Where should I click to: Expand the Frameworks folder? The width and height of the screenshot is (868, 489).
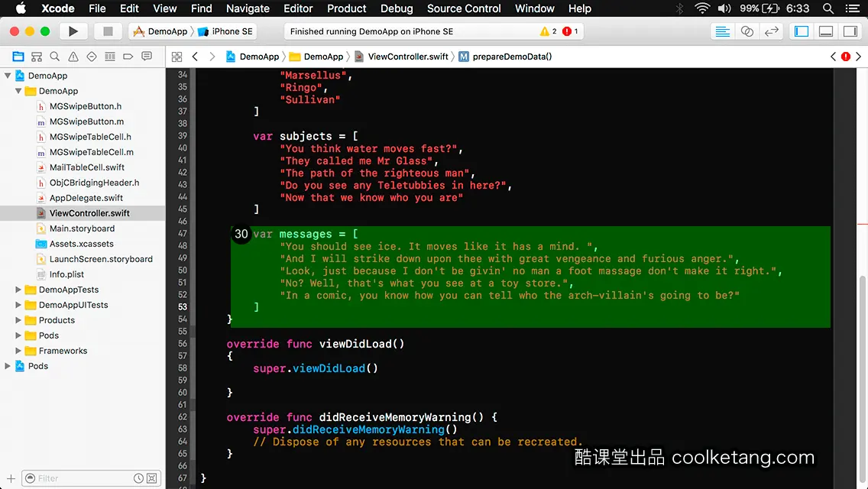click(x=18, y=351)
